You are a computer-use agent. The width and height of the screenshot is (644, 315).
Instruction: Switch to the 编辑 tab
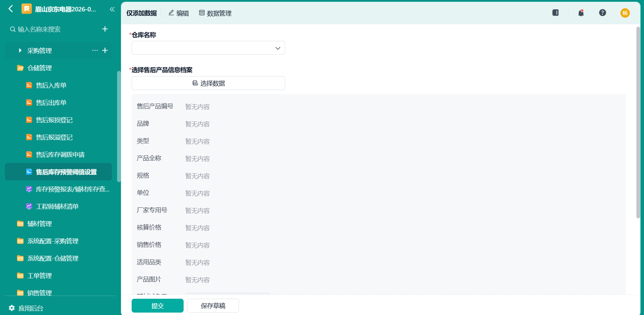(x=178, y=13)
